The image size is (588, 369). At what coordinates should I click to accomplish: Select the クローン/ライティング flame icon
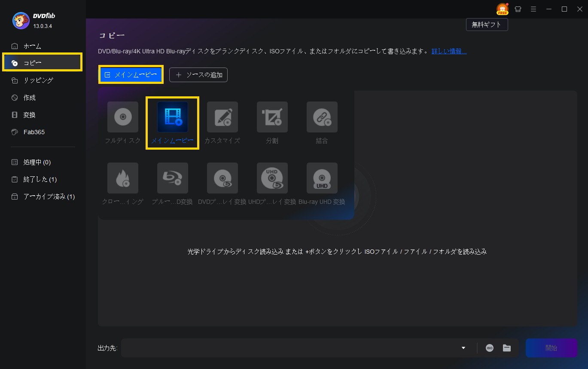(x=123, y=178)
